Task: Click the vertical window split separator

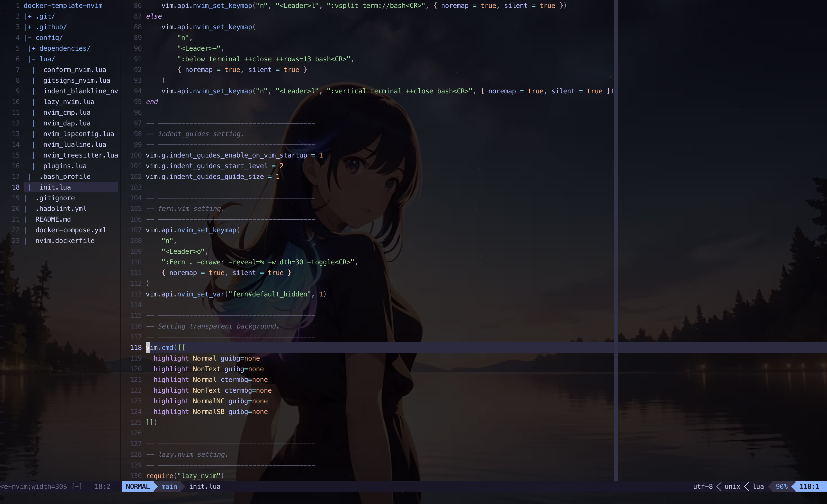Action: 616,240
